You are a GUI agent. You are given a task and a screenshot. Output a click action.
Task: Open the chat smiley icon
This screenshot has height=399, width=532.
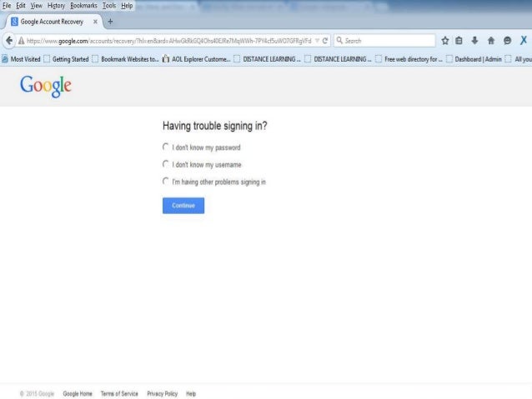point(507,41)
